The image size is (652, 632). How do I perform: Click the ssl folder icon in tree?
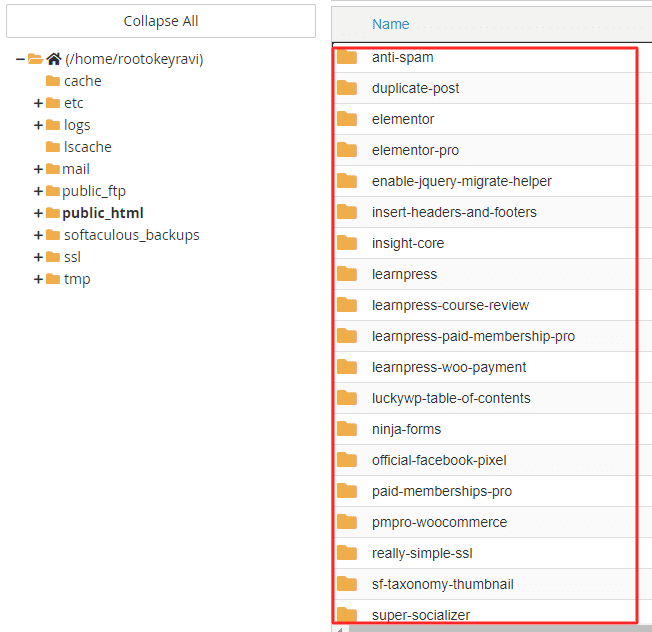pos(53,257)
